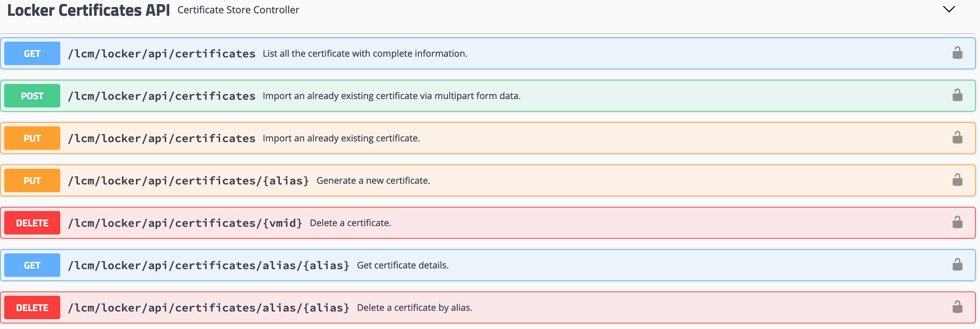
Task: Click lock icon for GET list all certificates
Action: click(x=957, y=53)
